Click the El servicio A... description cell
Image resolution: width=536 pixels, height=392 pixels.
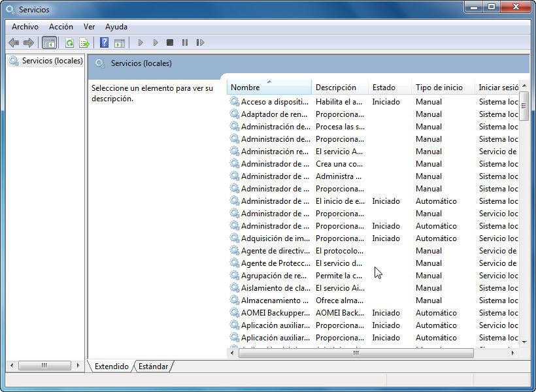(339, 152)
